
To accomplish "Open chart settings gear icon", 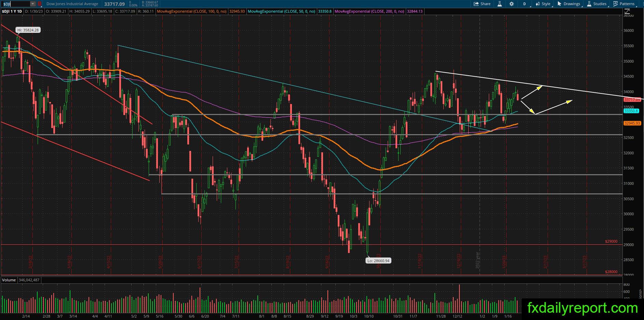I will point(511,4).
